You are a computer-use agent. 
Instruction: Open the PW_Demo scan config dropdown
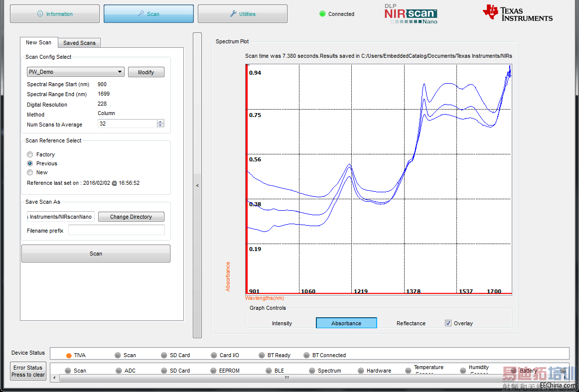76,72
